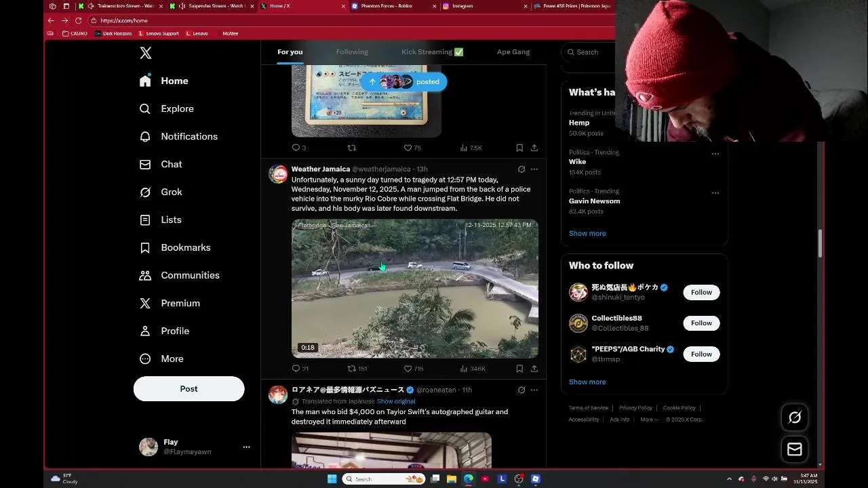Screen dimensions: 868x488
Task: Open Grok explain on roaneatan post
Action: (521, 390)
